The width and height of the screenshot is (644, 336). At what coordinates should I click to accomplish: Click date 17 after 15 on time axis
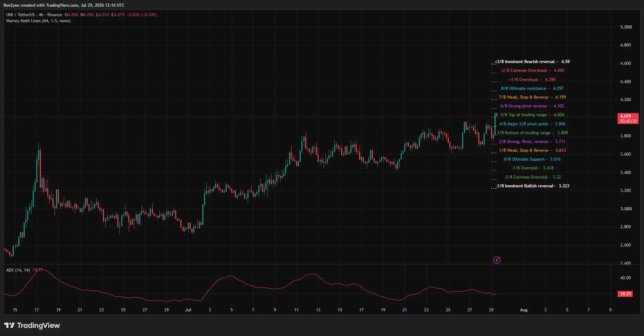click(37, 310)
